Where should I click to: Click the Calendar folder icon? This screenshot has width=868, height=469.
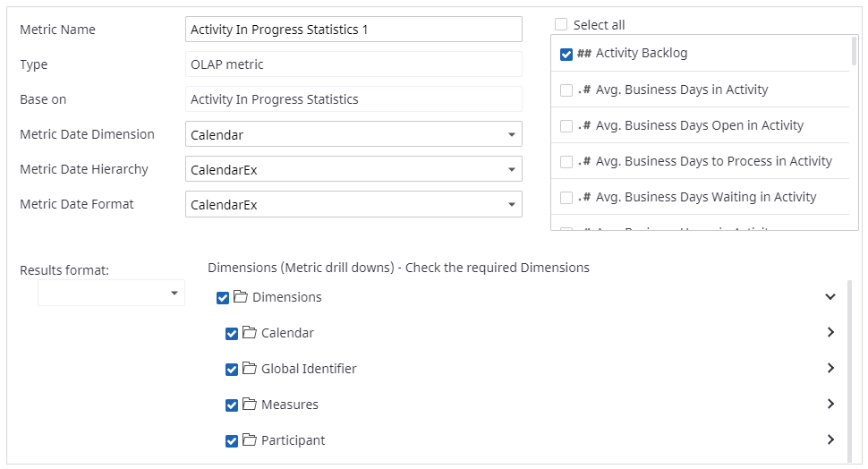[x=250, y=333]
